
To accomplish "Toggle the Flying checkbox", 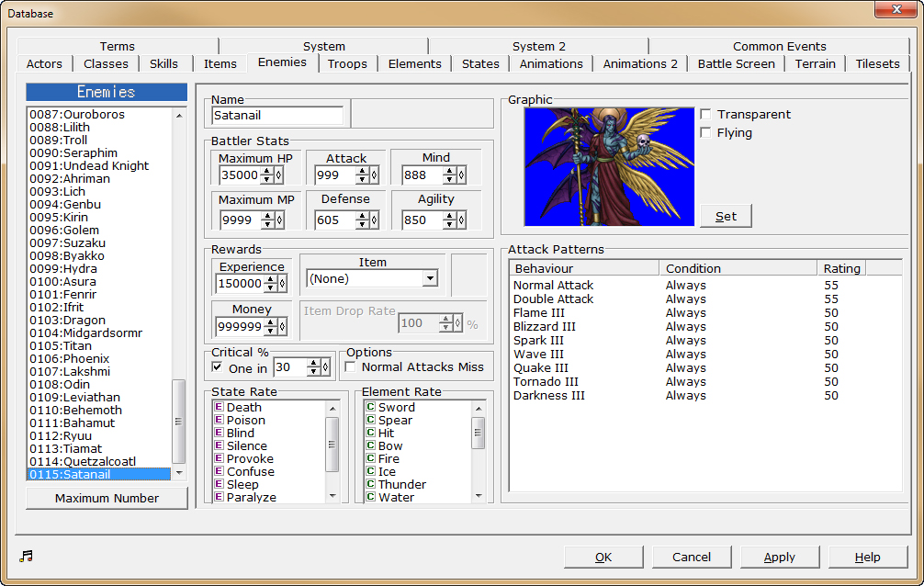I will (709, 130).
